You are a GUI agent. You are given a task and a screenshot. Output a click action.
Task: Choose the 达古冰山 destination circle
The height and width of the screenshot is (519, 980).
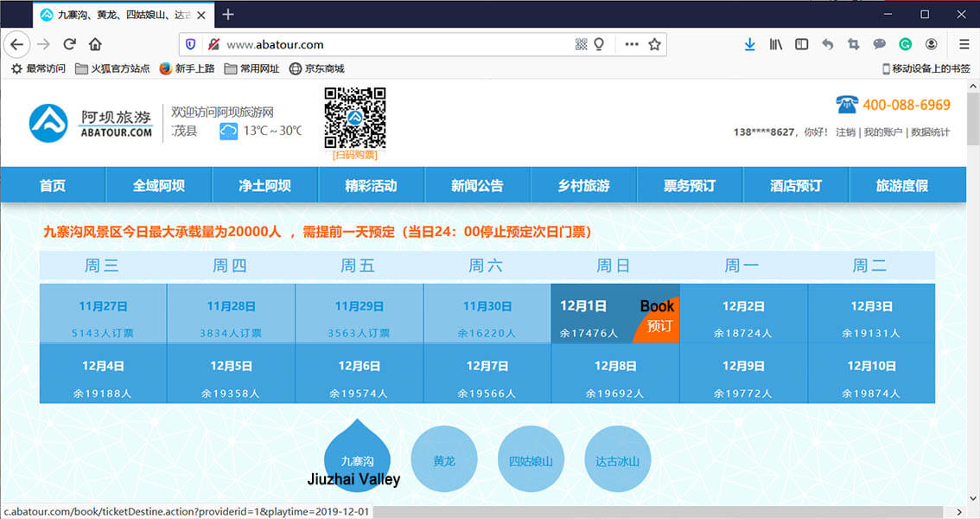tap(618, 459)
